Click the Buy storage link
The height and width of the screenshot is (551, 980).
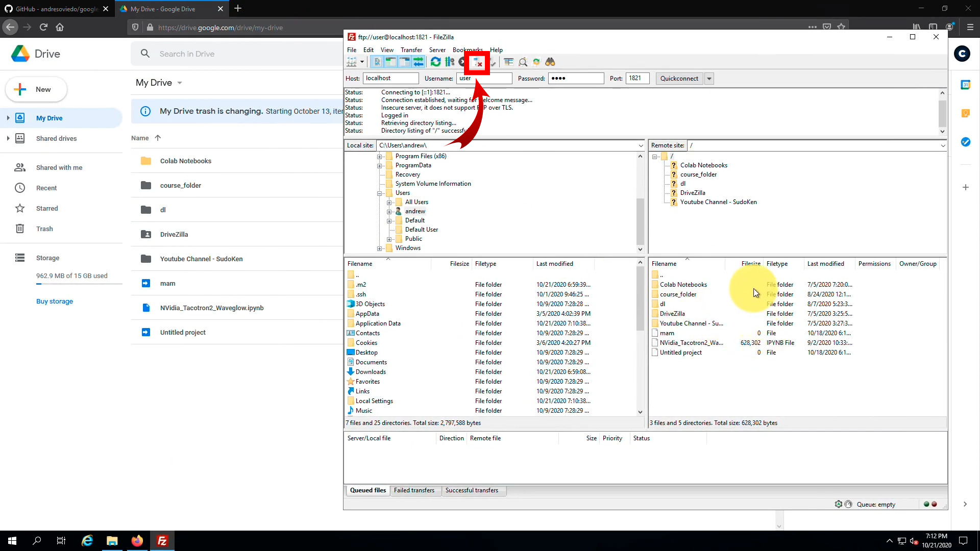point(55,302)
